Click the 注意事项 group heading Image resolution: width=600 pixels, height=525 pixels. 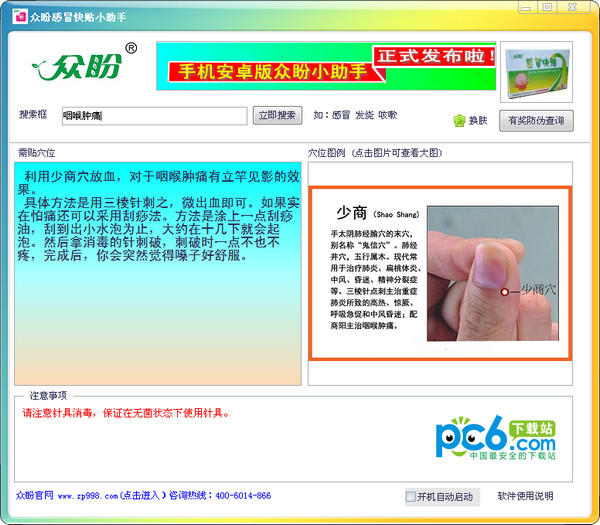point(48,396)
